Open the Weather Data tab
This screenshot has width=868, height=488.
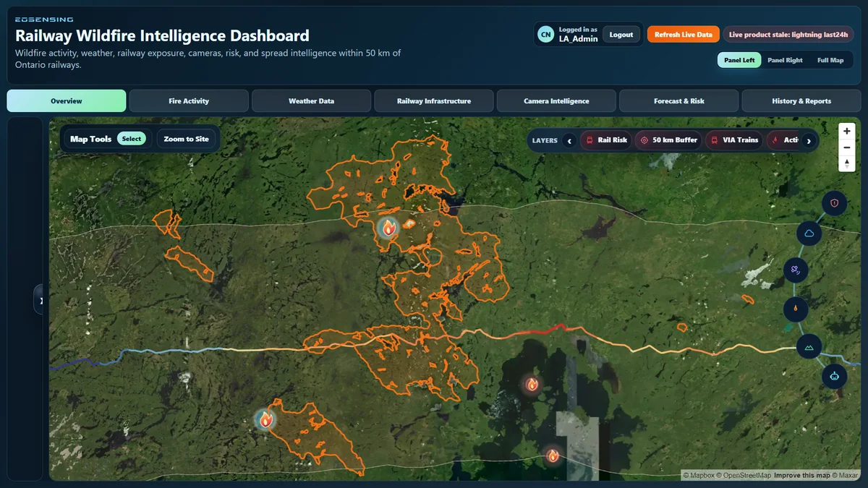tap(311, 101)
